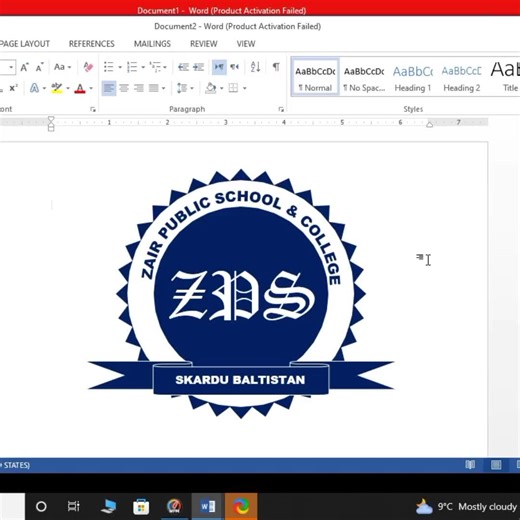520x520 pixels.
Task: Apply borders grid icon
Action: click(233, 88)
